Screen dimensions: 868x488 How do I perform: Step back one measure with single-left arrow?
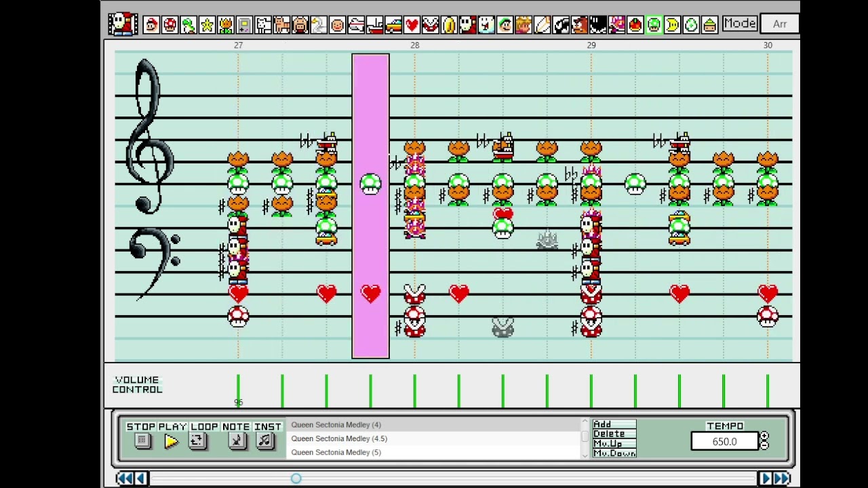tap(141, 479)
